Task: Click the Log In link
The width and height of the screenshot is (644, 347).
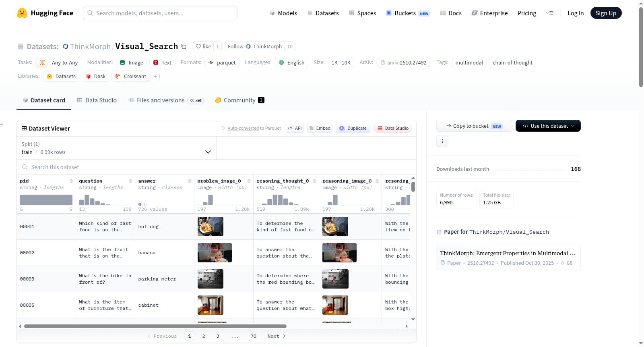Action: (575, 13)
